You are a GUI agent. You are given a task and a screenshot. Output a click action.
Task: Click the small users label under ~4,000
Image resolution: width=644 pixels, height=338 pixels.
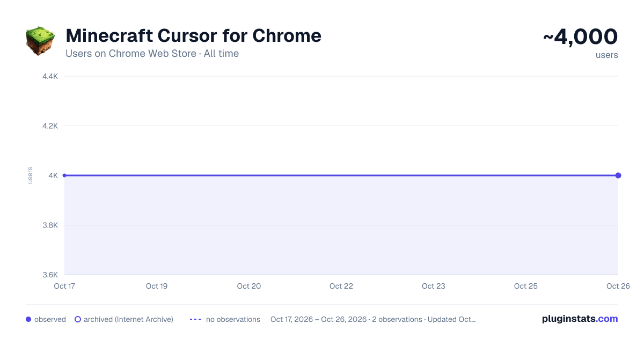click(x=607, y=55)
